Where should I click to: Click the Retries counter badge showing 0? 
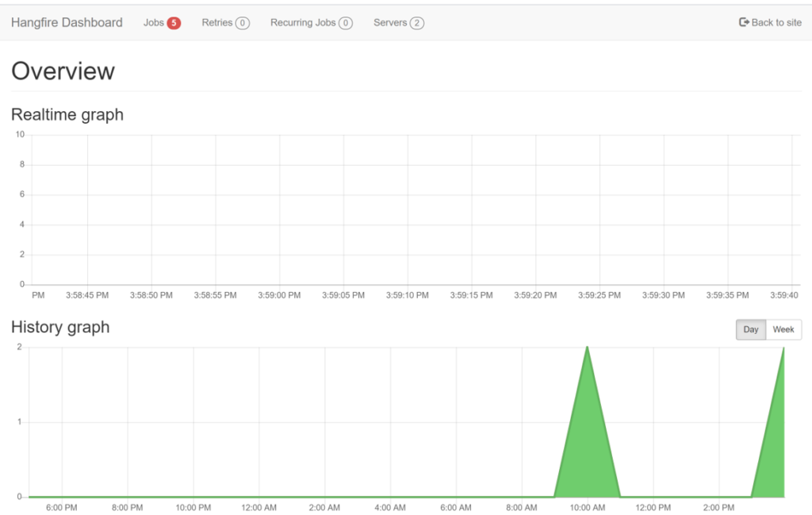pyautogui.click(x=242, y=22)
